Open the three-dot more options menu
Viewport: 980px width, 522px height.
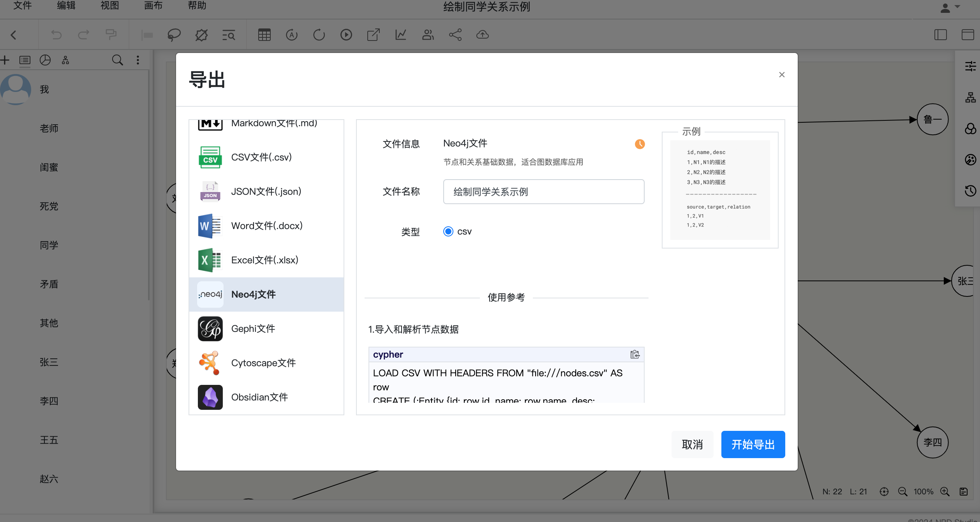pos(138,60)
